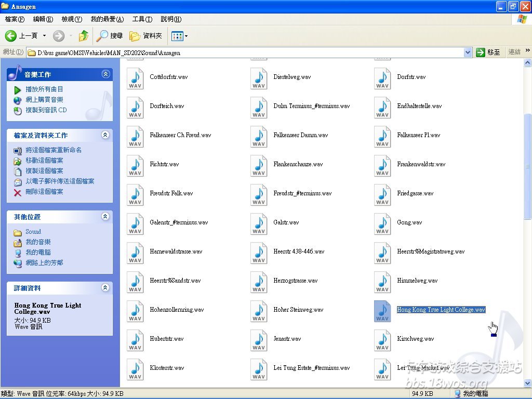Viewport: 532px width, 399px height.
Task: Select the Fichtstr.wav file icon
Action: [x=135, y=165]
